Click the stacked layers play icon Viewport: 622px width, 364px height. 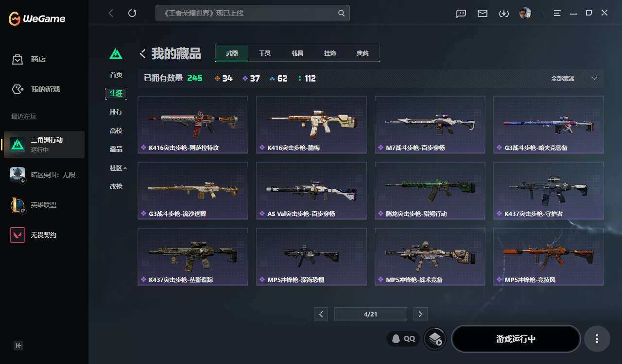[435, 339]
